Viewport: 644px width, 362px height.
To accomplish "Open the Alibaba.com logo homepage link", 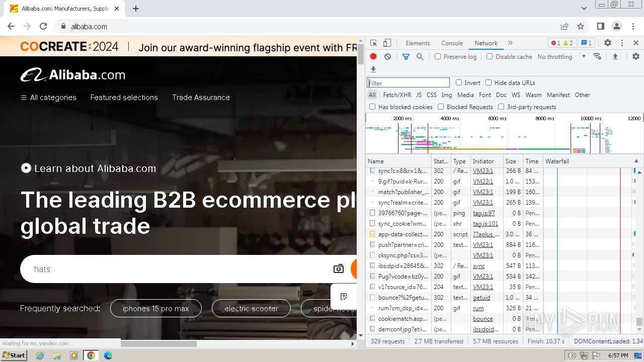I will (x=73, y=75).
